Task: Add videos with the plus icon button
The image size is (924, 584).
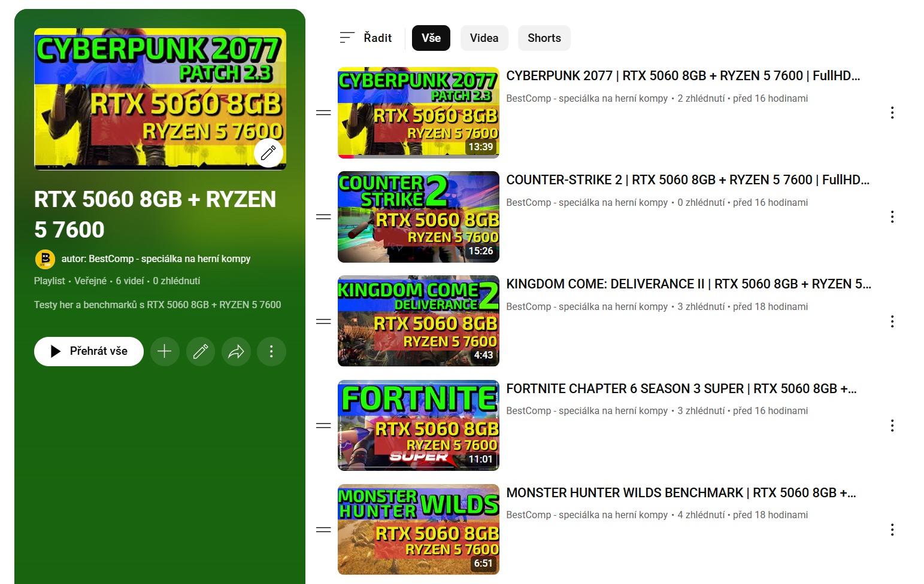Action: [x=165, y=351]
